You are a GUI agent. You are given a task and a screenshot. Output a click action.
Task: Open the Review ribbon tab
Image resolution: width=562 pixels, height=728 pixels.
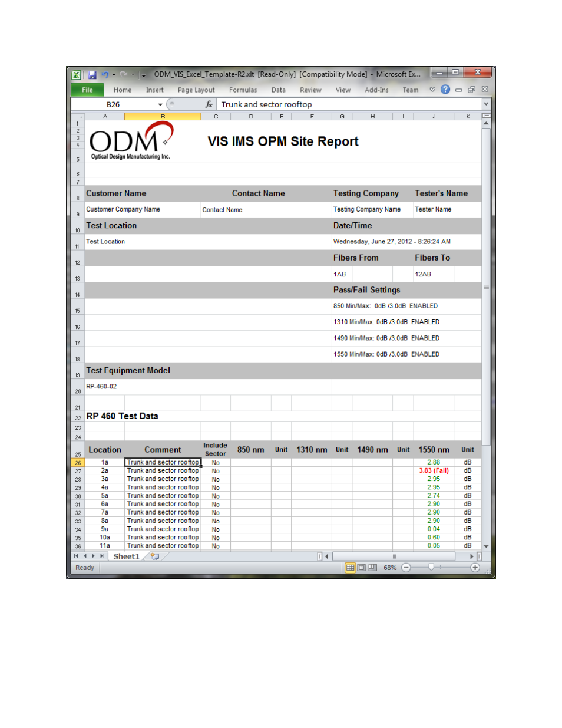310,90
